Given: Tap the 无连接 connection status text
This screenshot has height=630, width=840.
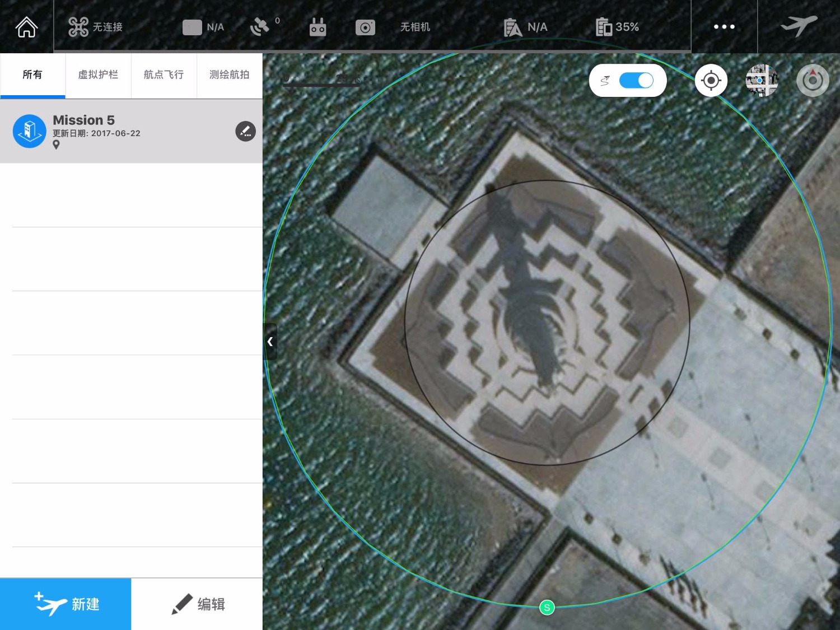Looking at the screenshot, I should 108,27.
